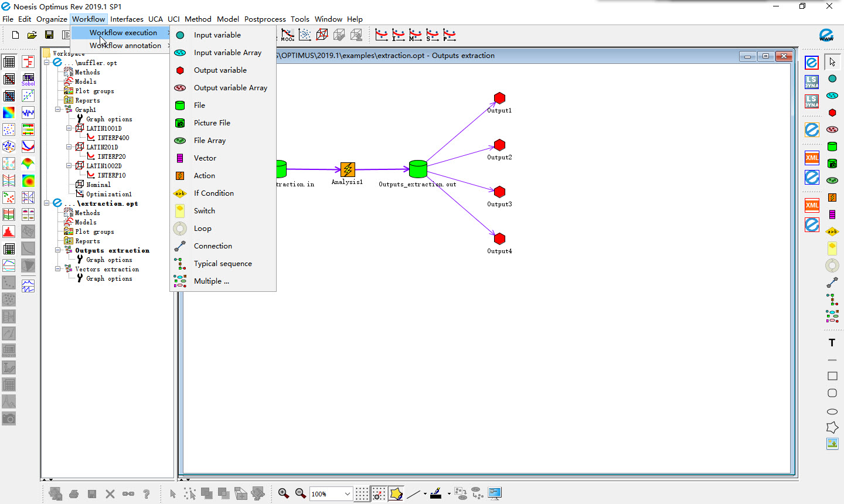844x504 pixels.
Task: Toggle the show grid dots button
Action: coord(362,493)
